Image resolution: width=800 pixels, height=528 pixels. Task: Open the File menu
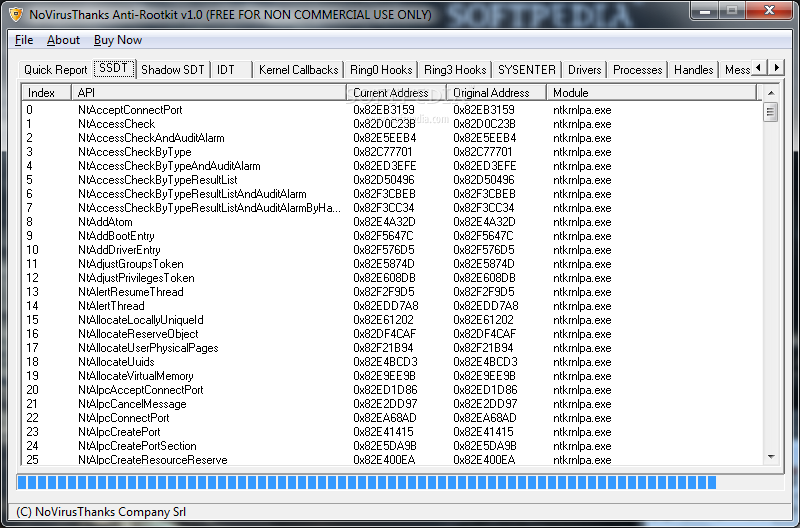pos(24,40)
